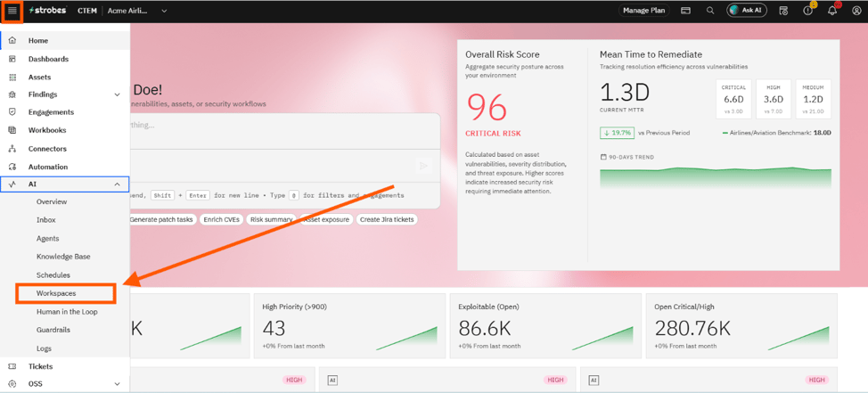Screen dimensions: 868x393
Task: Click the Ask AI button
Action: [x=747, y=11]
